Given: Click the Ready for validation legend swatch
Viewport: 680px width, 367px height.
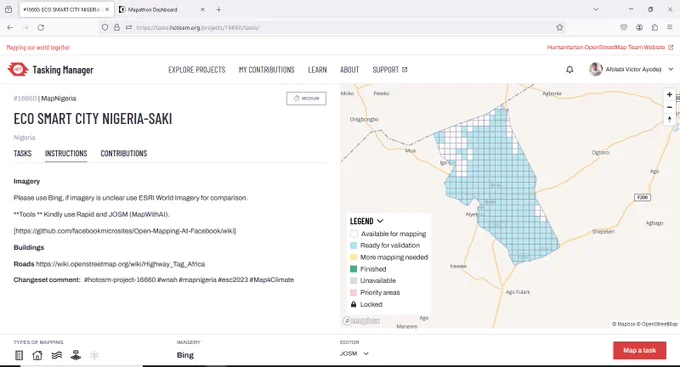Looking at the screenshot, I should [x=353, y=246].
